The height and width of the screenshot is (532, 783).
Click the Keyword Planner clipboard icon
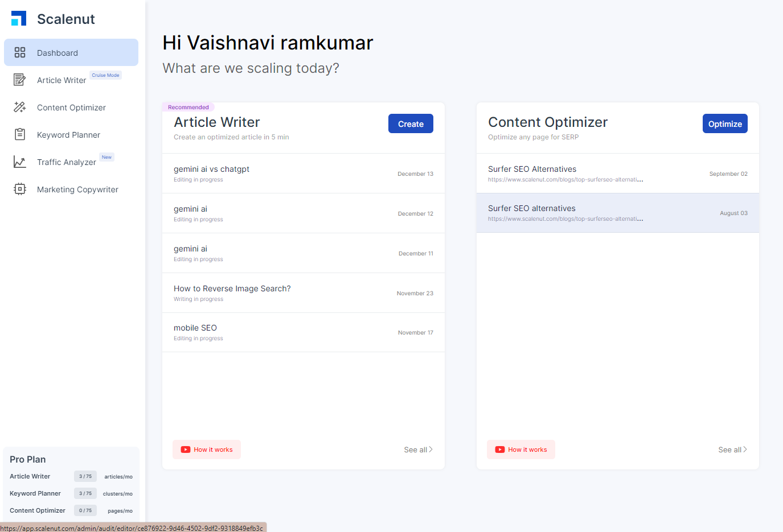point(20,134)
